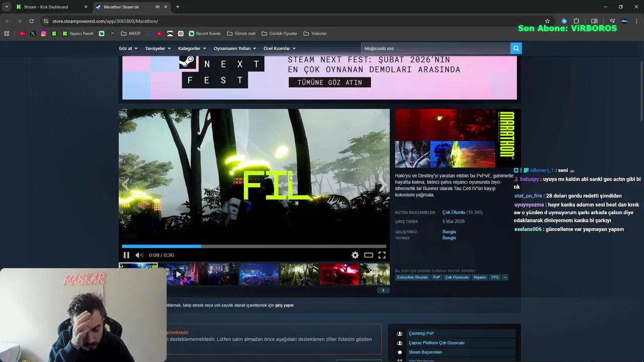Open the apps grid bookmark icon

pos(7,34)
